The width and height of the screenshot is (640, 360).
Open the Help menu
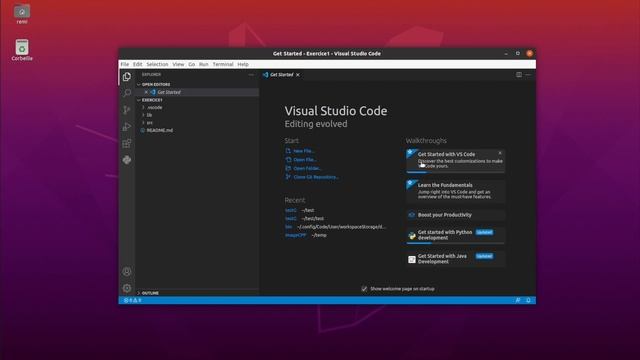coord(243,64)
